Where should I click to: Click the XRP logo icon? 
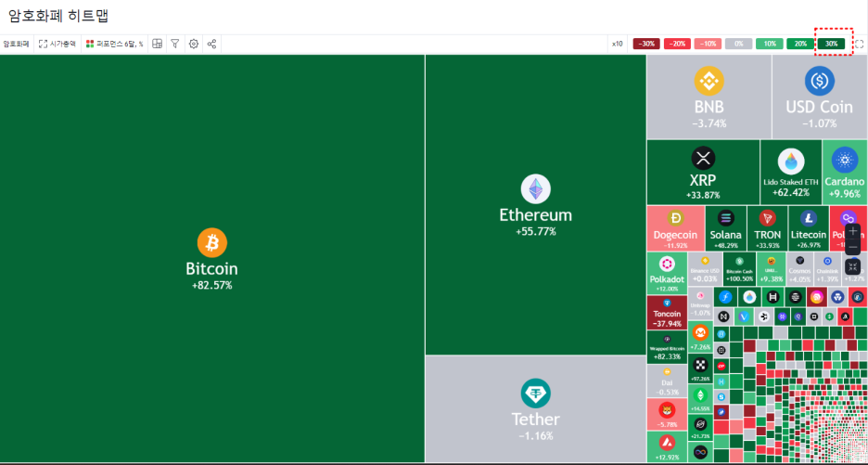point(703,159)
